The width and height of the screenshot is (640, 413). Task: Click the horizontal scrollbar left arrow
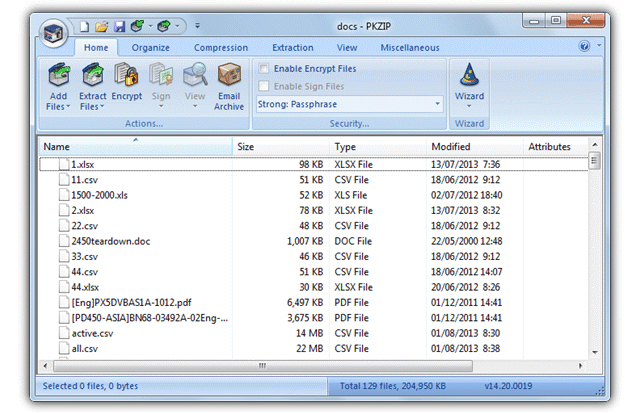[x=45, y=366]
